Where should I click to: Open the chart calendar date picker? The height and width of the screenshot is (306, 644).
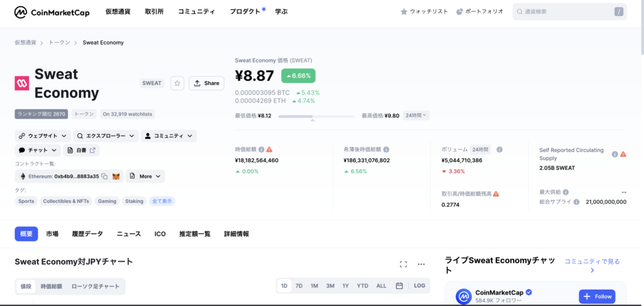coord(399,285)
